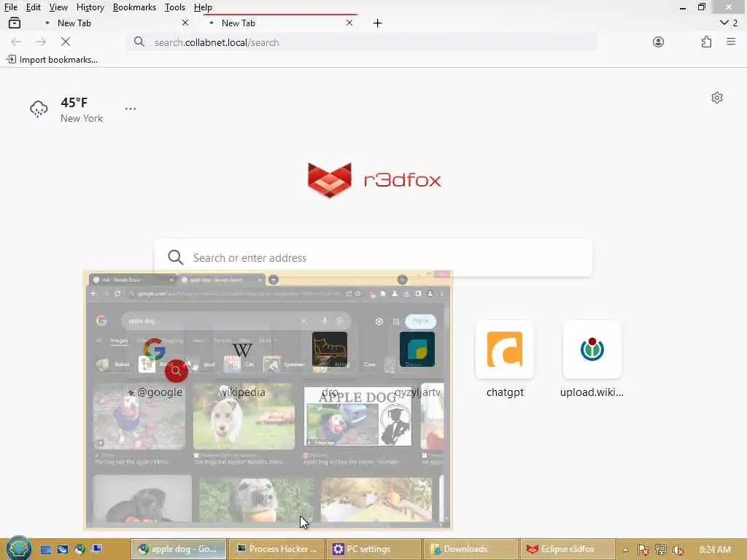Switch to Downloads taskbar window
Image resolution: width=747 pixels, height=560 pixels.
click(471, 549)
